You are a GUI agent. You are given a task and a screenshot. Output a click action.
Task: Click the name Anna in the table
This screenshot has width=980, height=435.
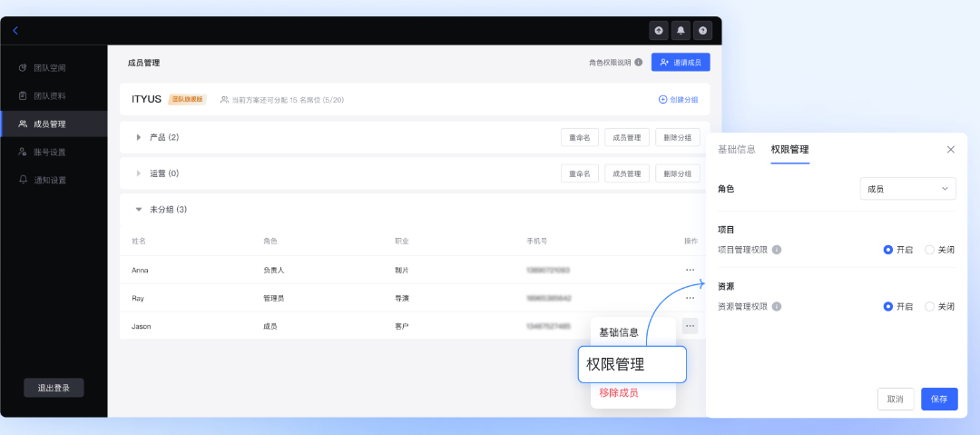140,270
